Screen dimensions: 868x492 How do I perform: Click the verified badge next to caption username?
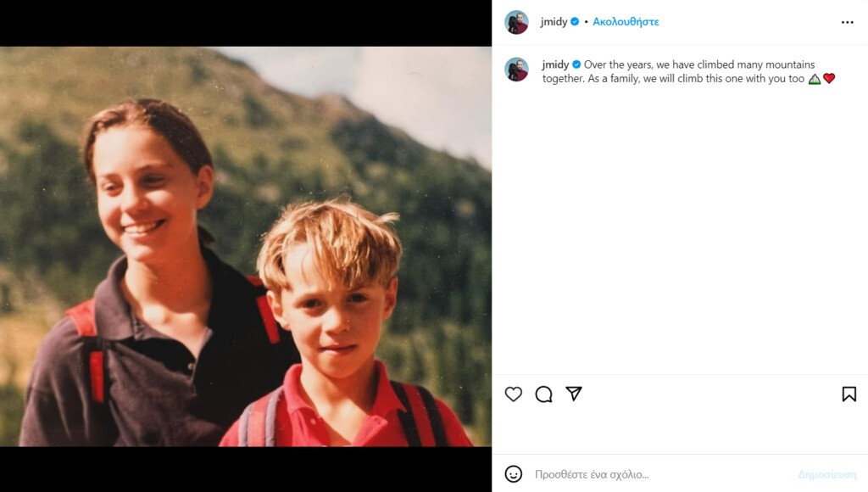(x=576, y=64)
